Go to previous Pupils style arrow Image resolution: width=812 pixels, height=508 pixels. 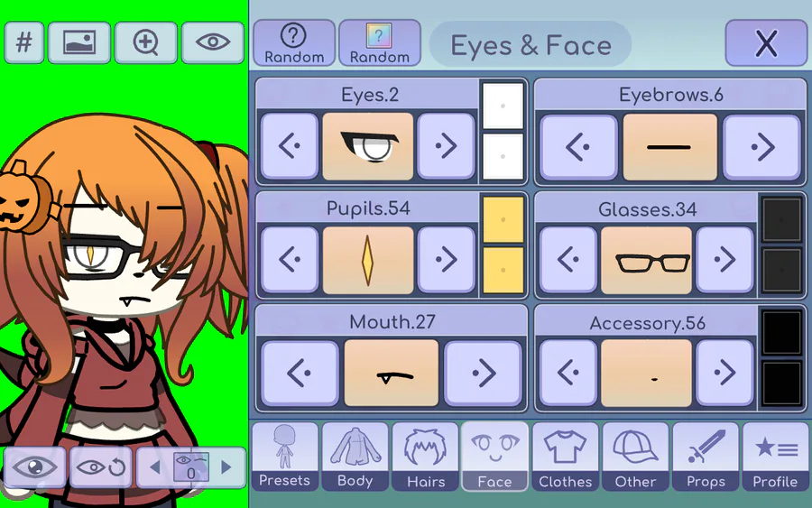290,260
